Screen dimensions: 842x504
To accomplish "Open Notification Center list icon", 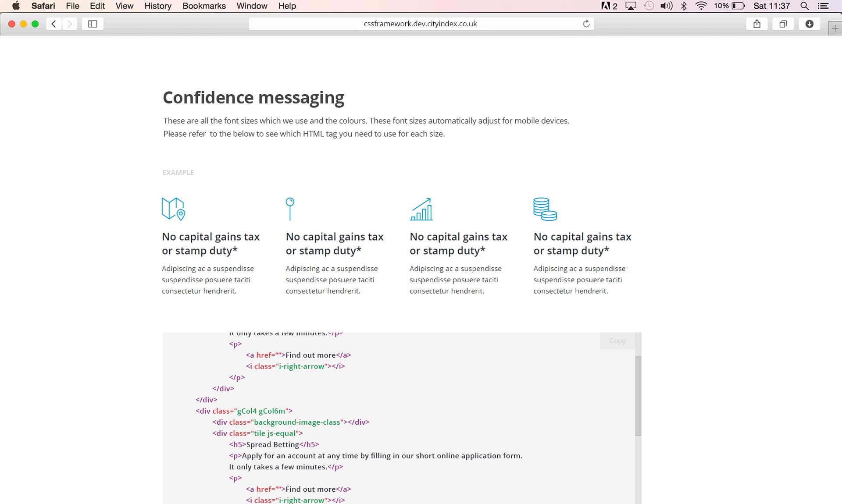I will click(x=823, y=6).
